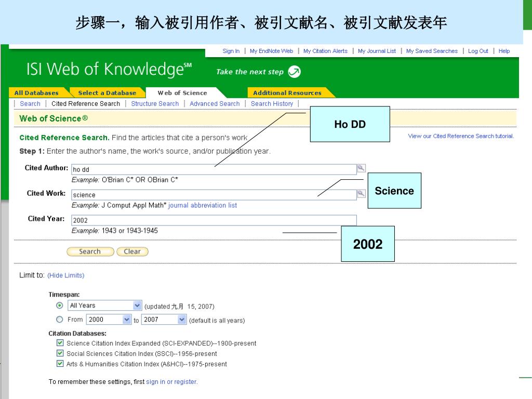Click the Sign In link
Image resolution: width=532 pixels, height=399 pixels.
coord(231,51)
